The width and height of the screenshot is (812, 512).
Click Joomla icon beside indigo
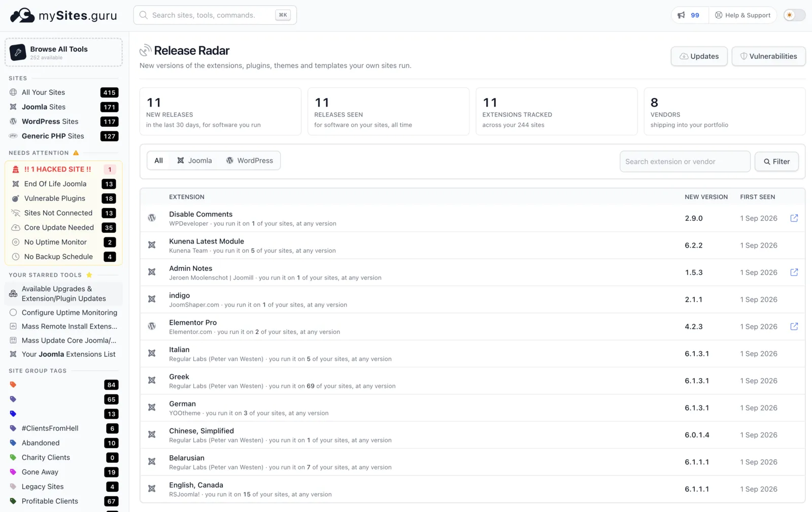tap(152, 299)
